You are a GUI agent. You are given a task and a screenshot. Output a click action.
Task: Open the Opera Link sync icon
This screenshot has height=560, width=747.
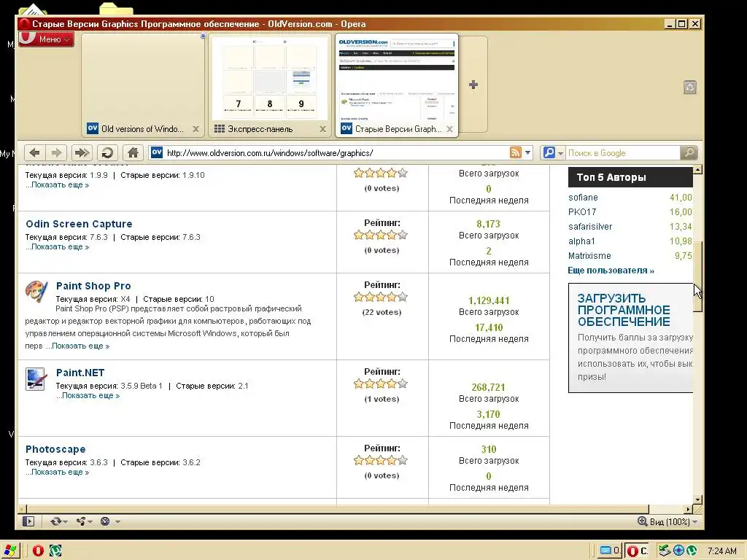pos(58,521)
